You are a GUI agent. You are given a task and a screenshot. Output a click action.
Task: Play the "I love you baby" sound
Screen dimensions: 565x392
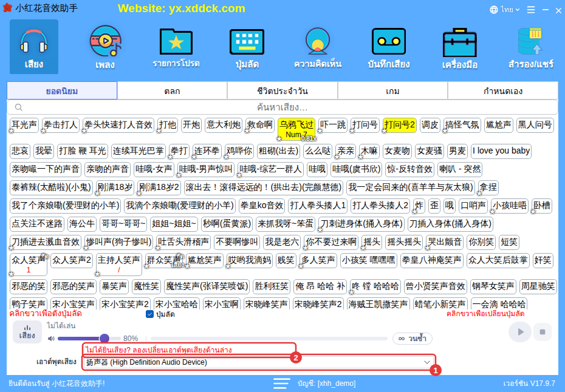coord(501,151)
